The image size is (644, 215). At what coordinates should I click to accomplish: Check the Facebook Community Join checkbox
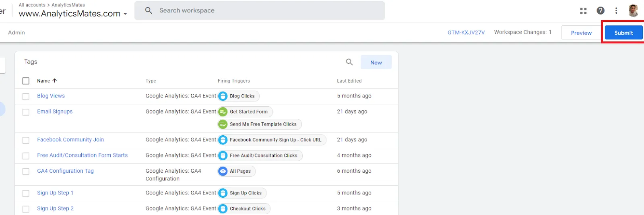pyautogui.click(x=26, y=140)
